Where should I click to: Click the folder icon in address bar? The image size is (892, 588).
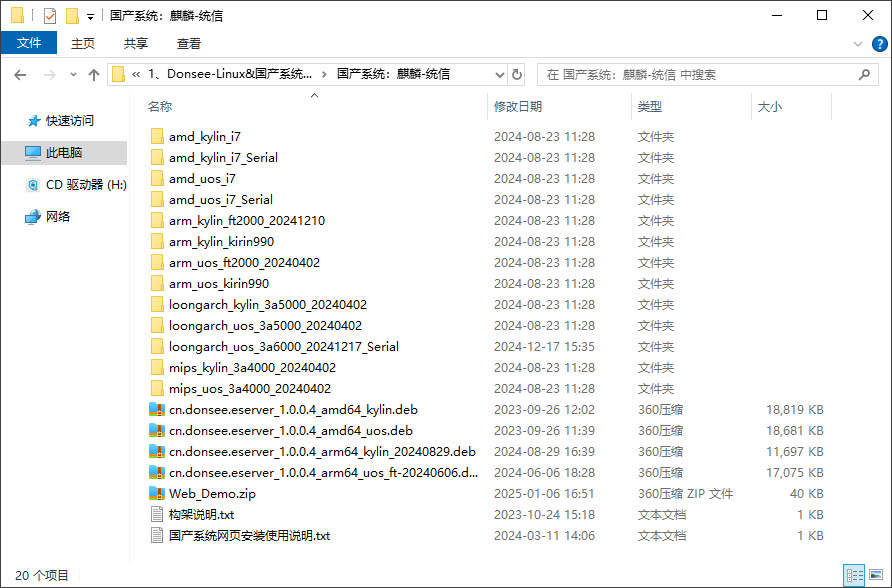pyautogui.click(x=118, y=74)
